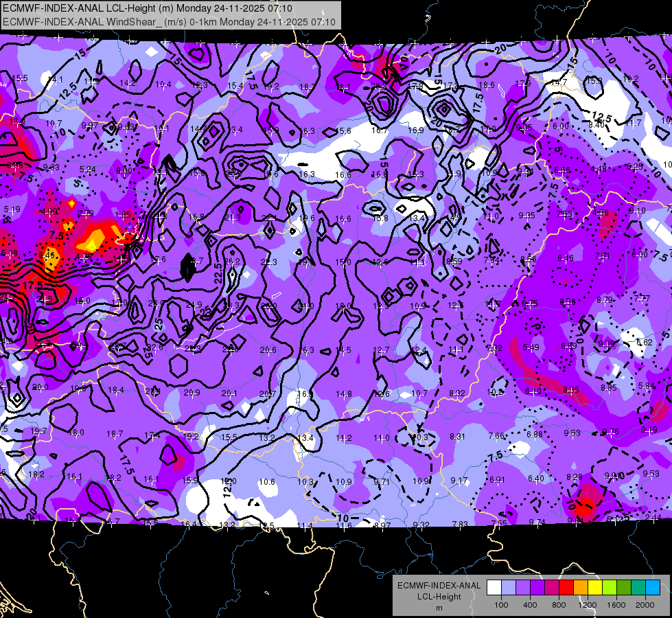Click the "100" legend tick label

(x=501, y=605)
